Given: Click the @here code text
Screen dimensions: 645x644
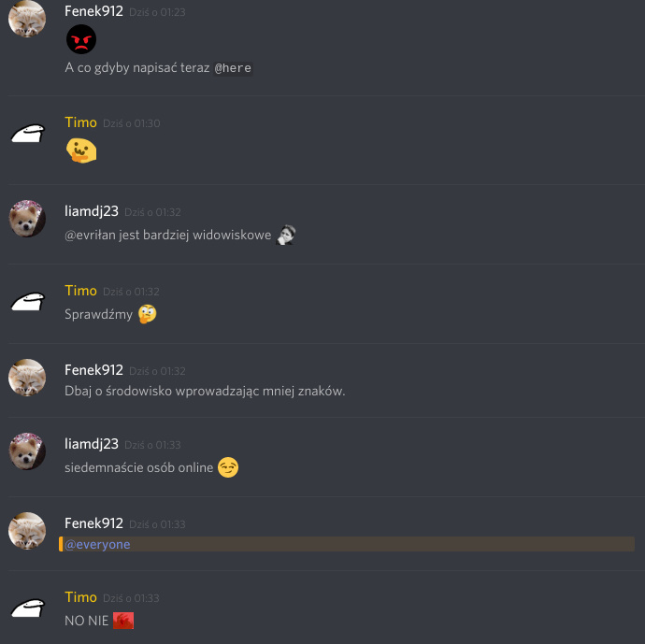Looking at the screenshot, I should point(233,68).
